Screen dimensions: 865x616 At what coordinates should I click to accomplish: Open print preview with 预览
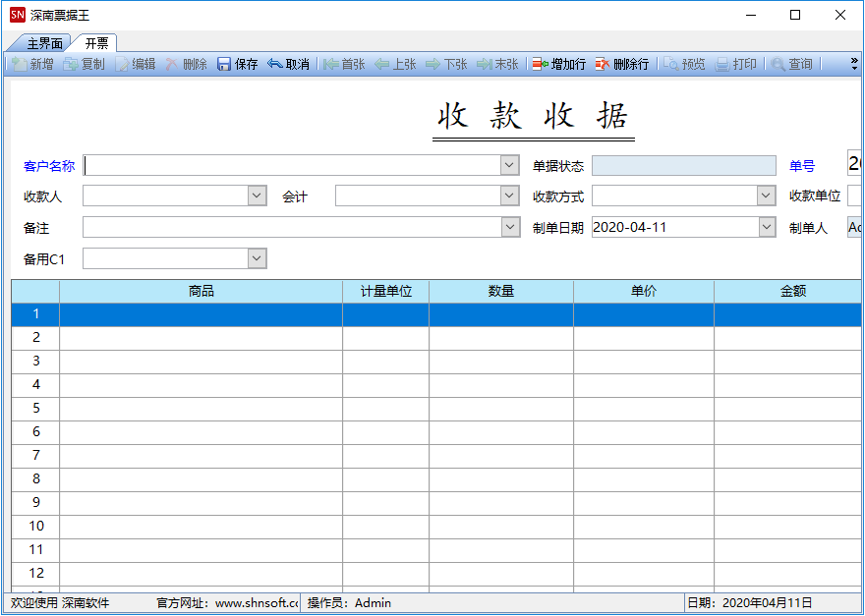pos(684,65)
